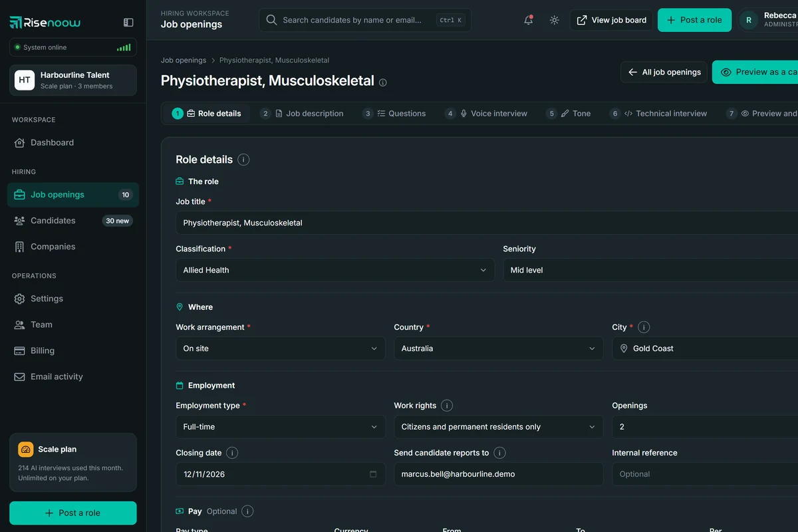Focus the candidate search box
The image size is (798, 532).
365,20
